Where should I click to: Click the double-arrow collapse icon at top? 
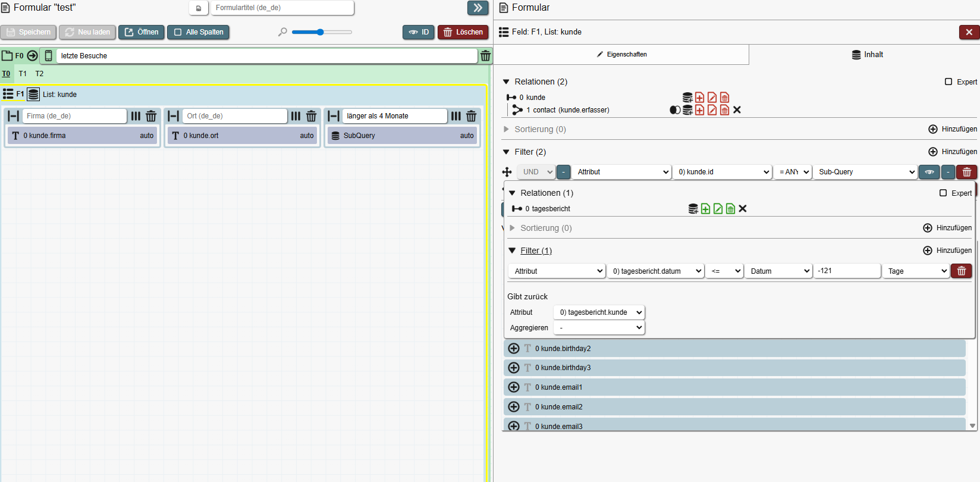[x=478, y=8]
